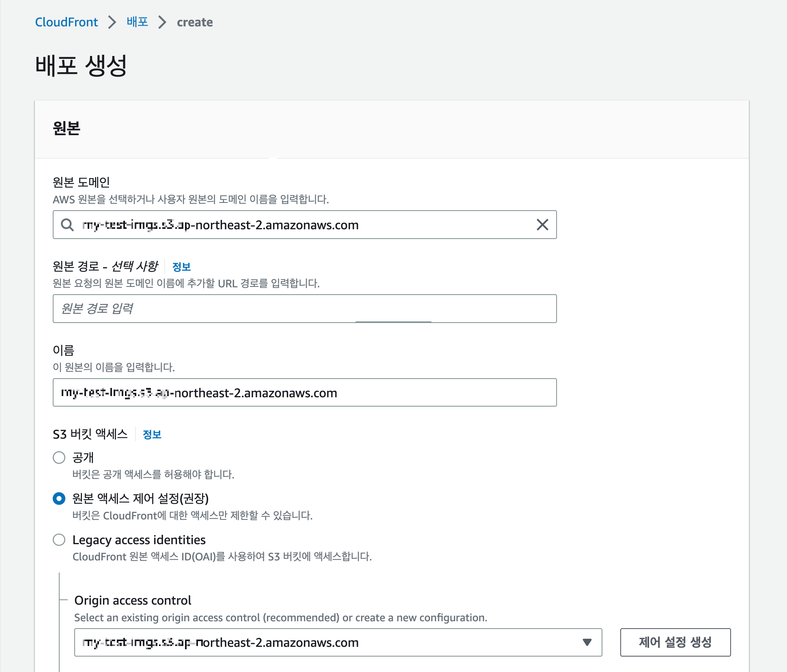Select the 공개 radio option
The height and width of the screenshot is (672, 787).
[59, 458]
